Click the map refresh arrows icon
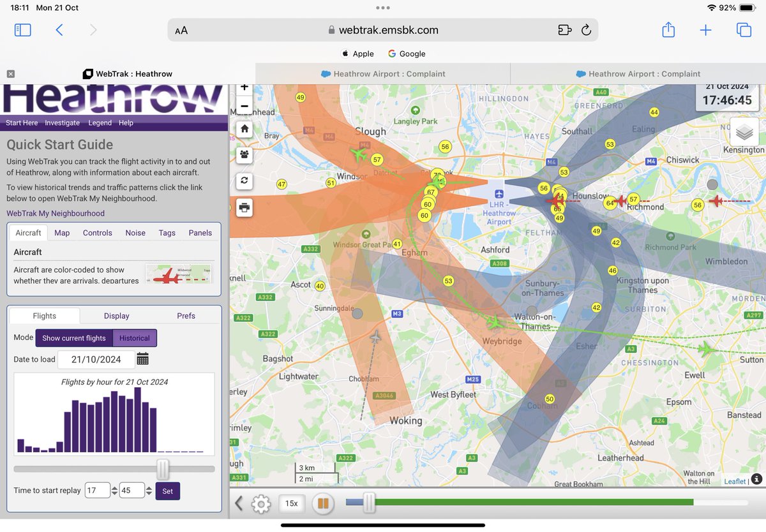 (x=244, y=181)
